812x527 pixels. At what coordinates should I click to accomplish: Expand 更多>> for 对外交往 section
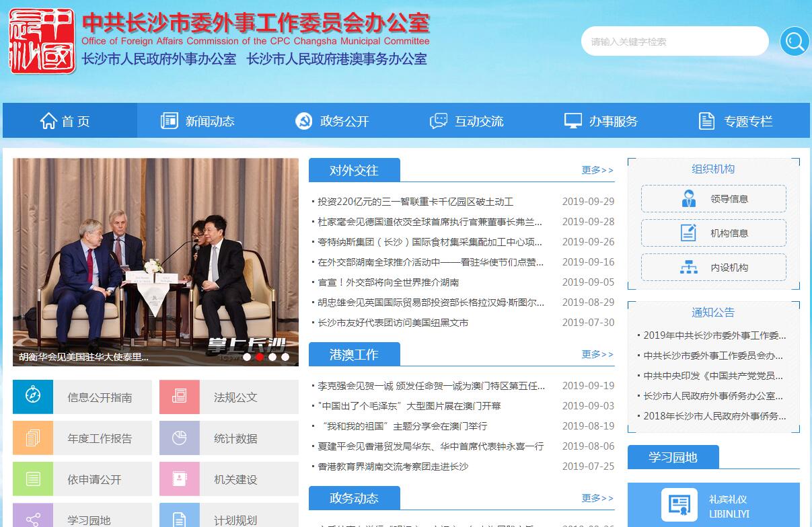coord(597,170)
